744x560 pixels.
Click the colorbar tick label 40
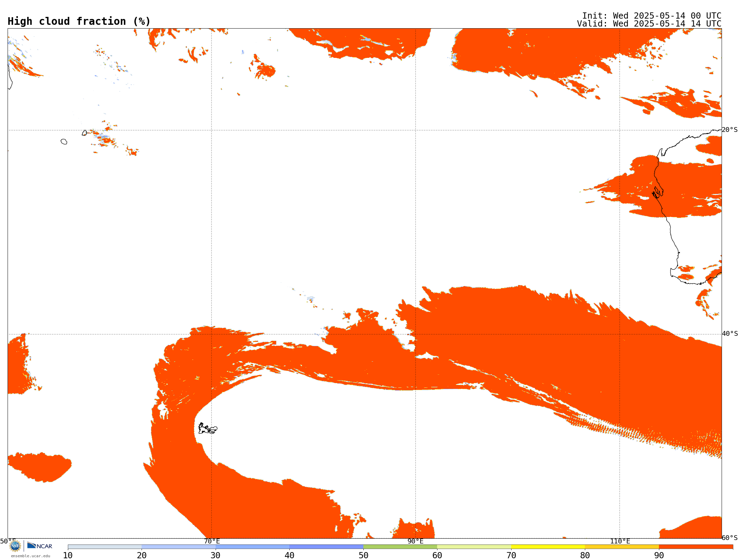289,556
